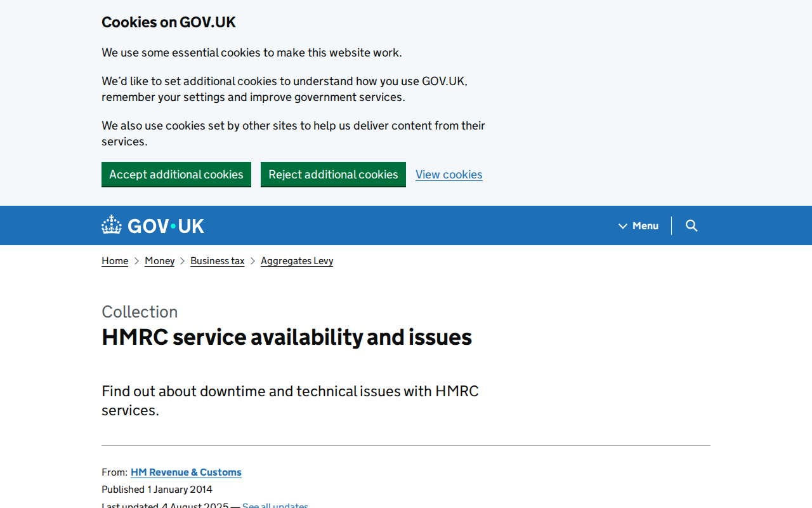Open View cookies
This screenshot has height=508, width=812.
tap(449, 174)
